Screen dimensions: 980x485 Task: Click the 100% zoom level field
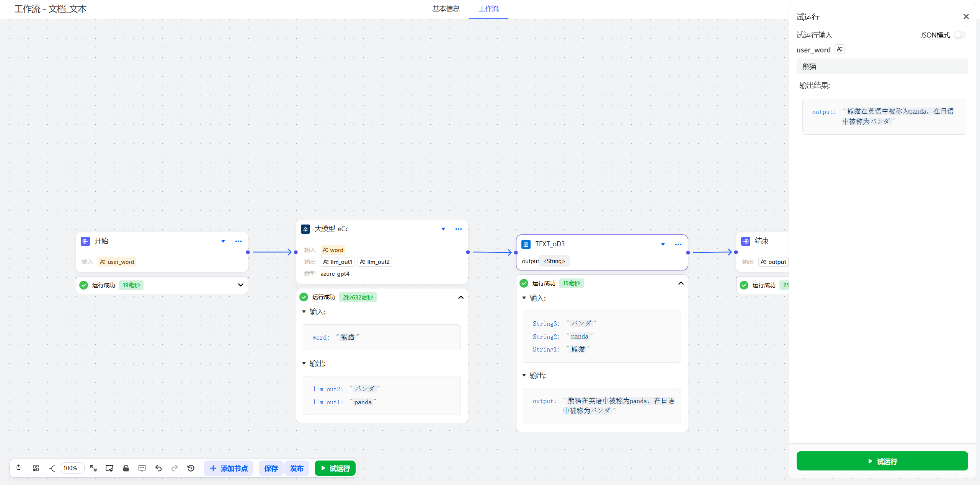click(x=72, y=468)
